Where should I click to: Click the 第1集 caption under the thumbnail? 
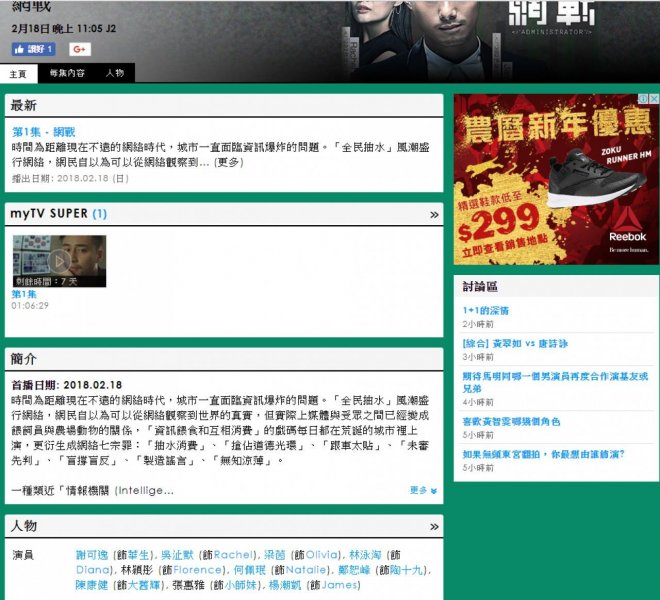24,294
